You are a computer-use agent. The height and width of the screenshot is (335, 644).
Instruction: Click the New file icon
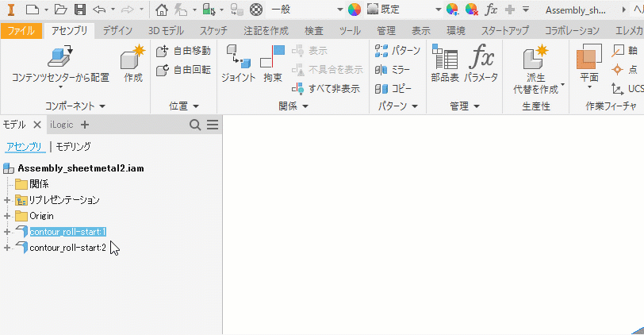tap(33, 9)
